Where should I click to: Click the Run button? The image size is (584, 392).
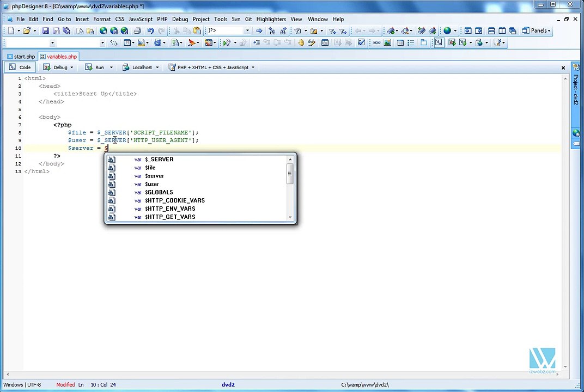96,68
